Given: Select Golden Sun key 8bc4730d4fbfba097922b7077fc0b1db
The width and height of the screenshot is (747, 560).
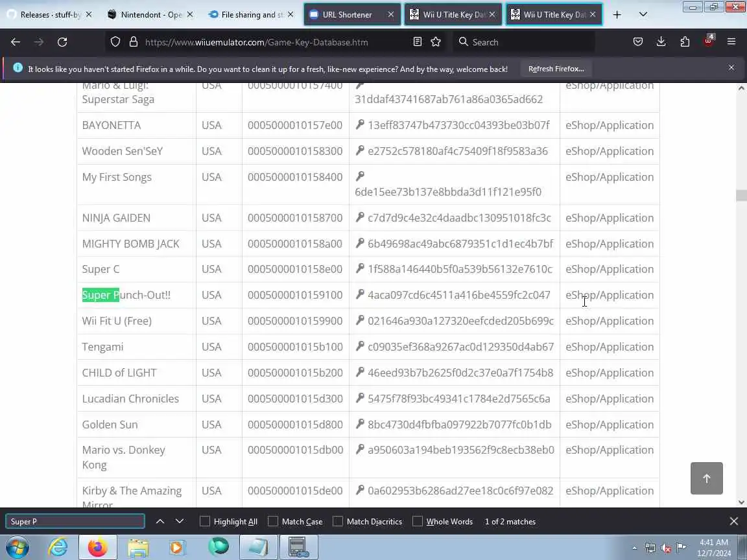Looking at the screenshot, I should click(x=460, y=425).
